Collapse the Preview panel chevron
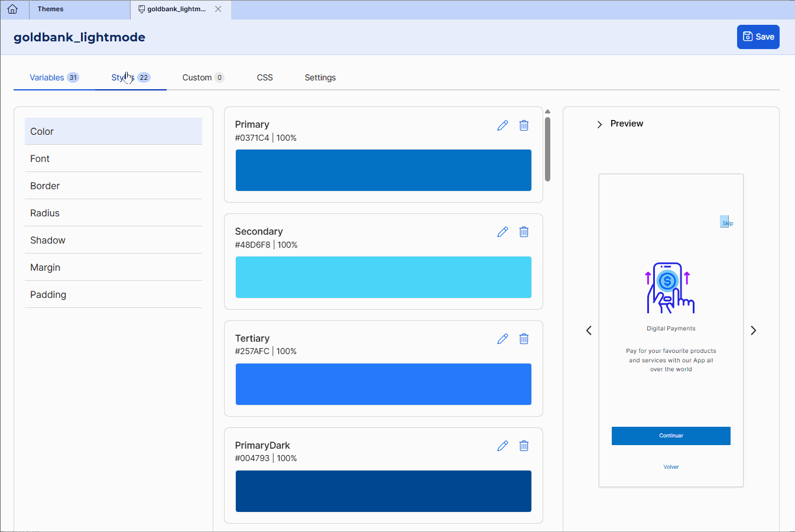 coord(599,124)
